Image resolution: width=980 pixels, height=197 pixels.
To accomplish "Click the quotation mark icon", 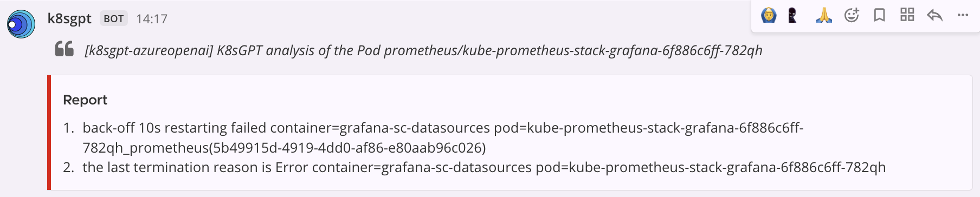I will [x=65, y=49].
